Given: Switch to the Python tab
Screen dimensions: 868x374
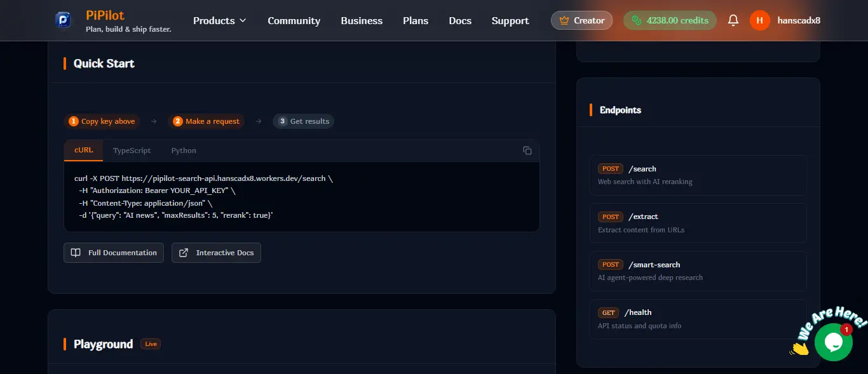Looking at the screenshot, I should pyautogui.click(x=184, y=150).
